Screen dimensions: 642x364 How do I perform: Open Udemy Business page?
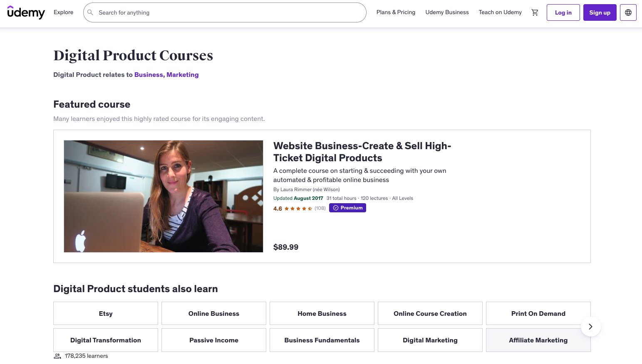click(x=447, y=12)
